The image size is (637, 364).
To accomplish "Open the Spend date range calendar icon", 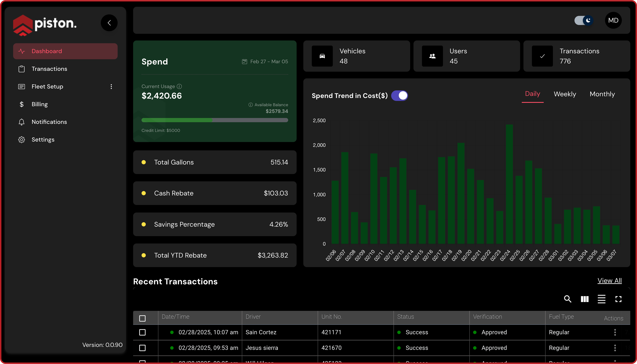I will 244,61.
